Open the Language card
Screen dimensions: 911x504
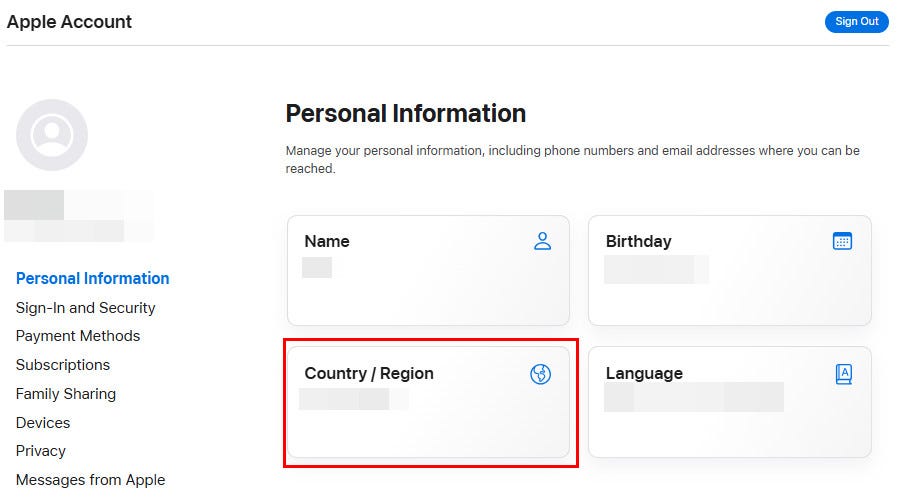click(730, 402)
